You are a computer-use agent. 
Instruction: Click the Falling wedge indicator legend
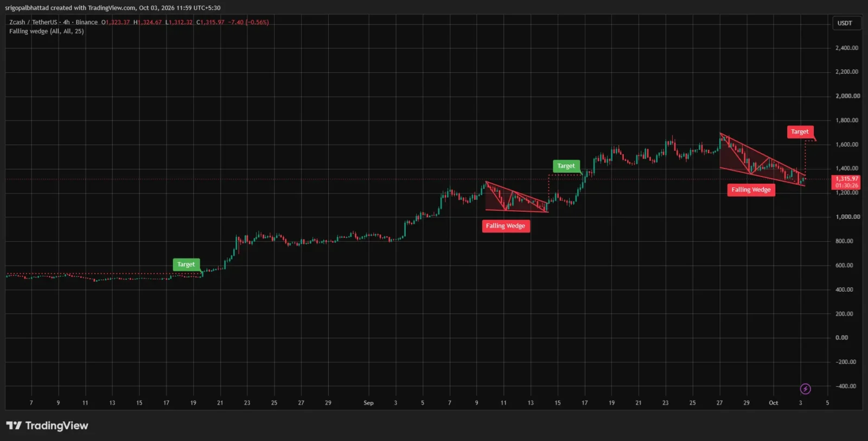(47, 31)
